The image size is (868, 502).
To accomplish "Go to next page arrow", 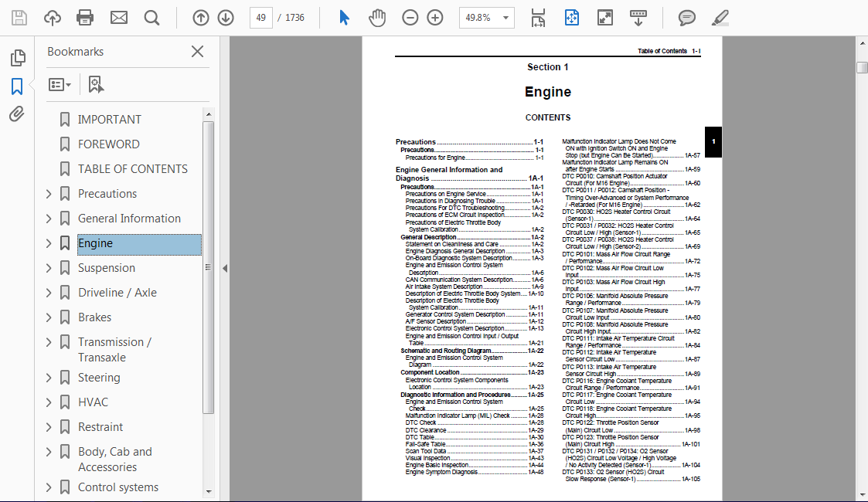I will [225, 18].
